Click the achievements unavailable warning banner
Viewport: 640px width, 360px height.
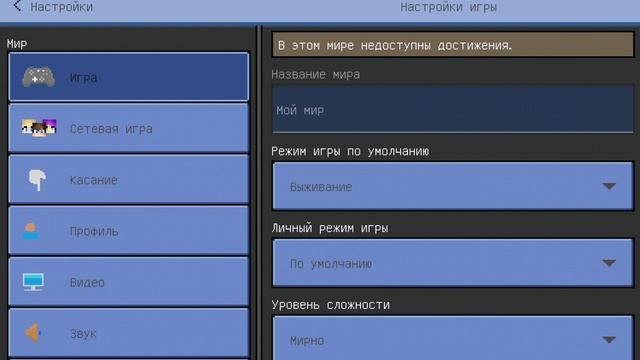click(453, 44)
